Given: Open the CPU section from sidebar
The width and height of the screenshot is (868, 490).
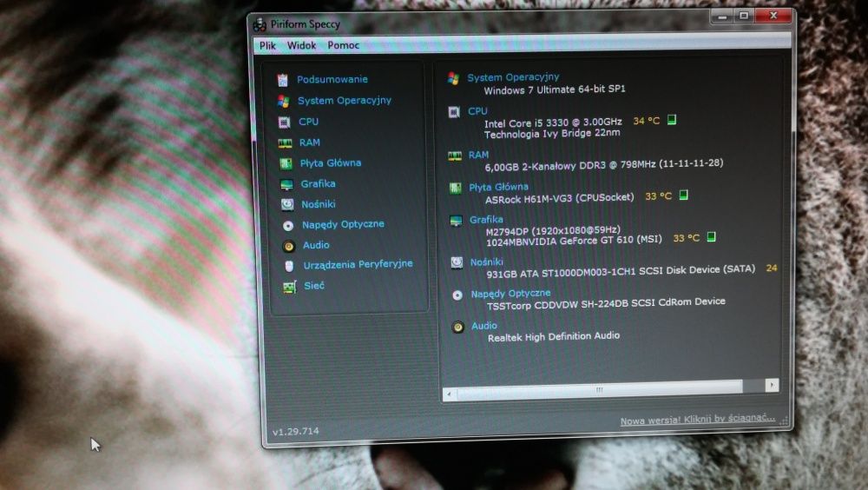Looking at the screenshot, I should [x=308, y=122].
